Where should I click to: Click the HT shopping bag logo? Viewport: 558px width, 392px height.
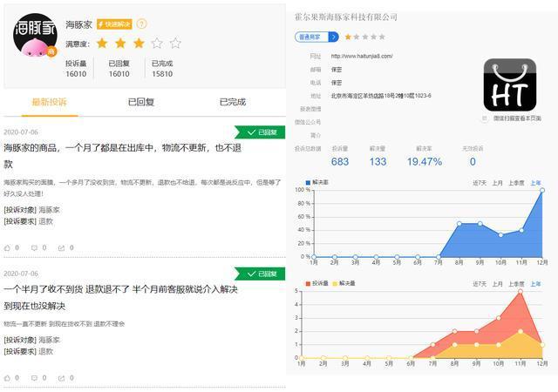click(x=509, y=85)
